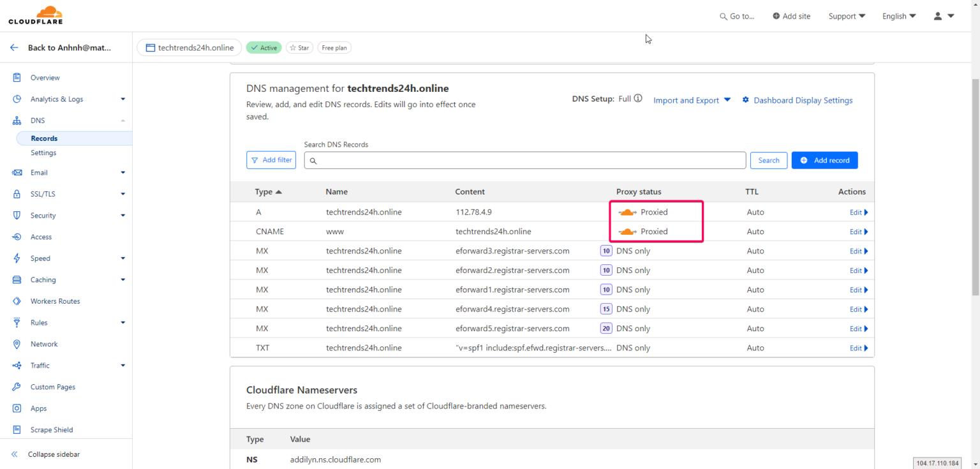Select the SSL/TLS shield icon
Image resolution: width=980 pixels, height=469 pixels.
(x=15, y=193)
